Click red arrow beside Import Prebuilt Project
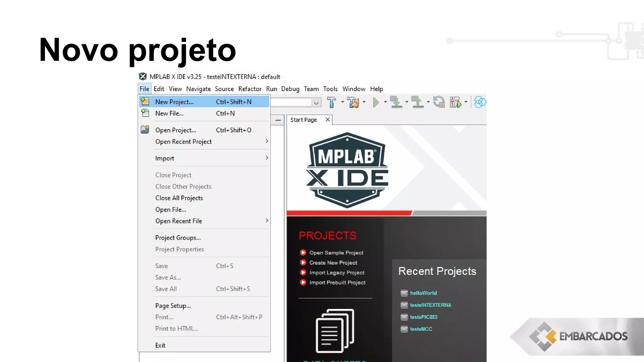644x362 pixels. click(x=303, y=282)
